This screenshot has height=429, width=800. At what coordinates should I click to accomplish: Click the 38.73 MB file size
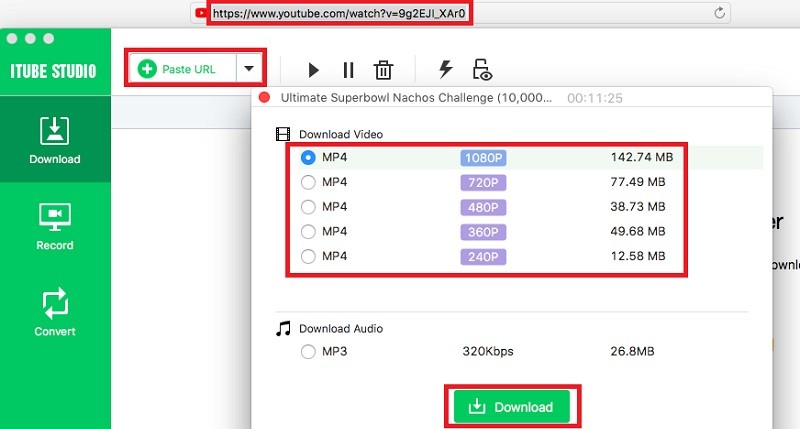[x=638, y=207]
